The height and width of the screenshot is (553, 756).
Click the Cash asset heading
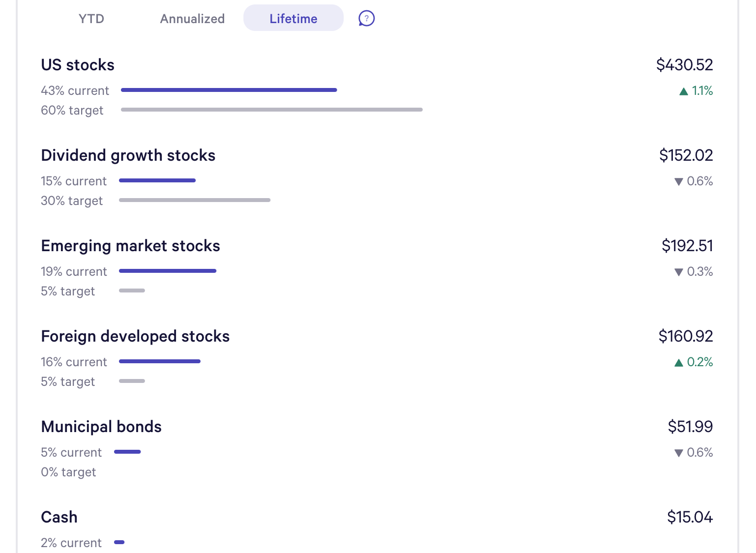(x=59, y=517)
